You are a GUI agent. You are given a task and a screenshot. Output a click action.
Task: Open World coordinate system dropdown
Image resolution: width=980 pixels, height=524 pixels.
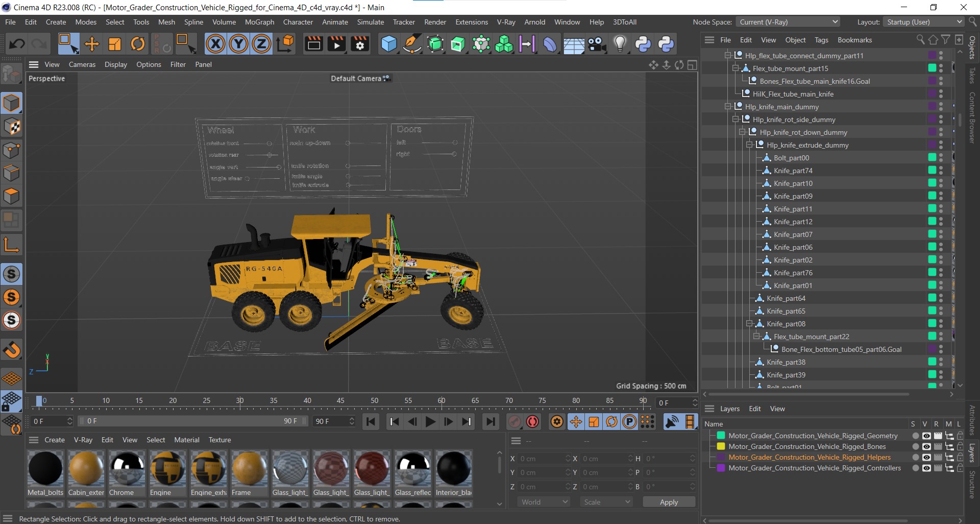[543, 502]
